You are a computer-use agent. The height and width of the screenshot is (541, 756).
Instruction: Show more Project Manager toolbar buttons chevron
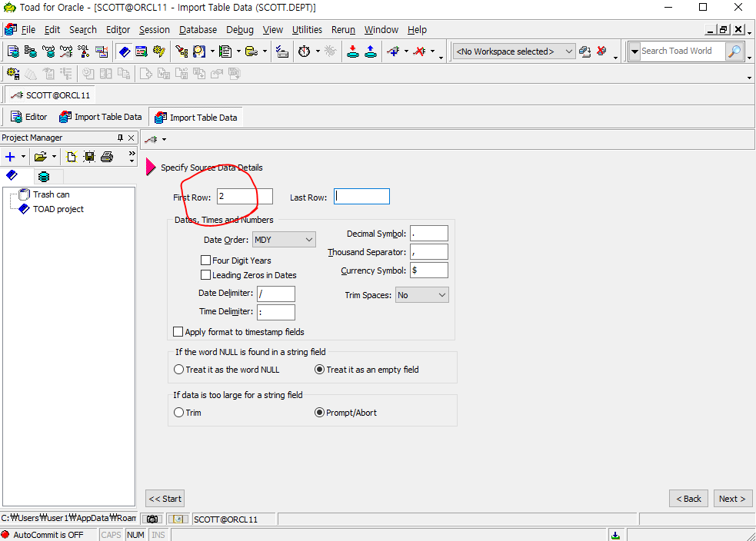coord(132,157)
